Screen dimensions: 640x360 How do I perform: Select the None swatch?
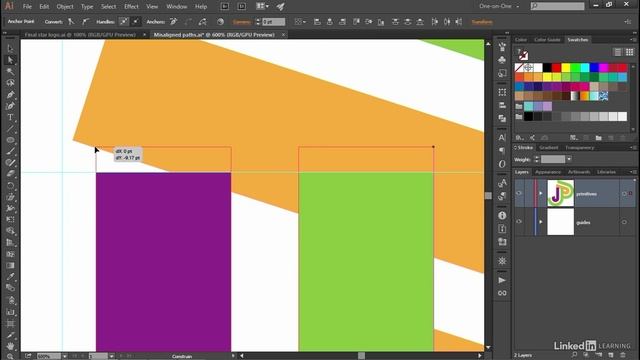519,67
